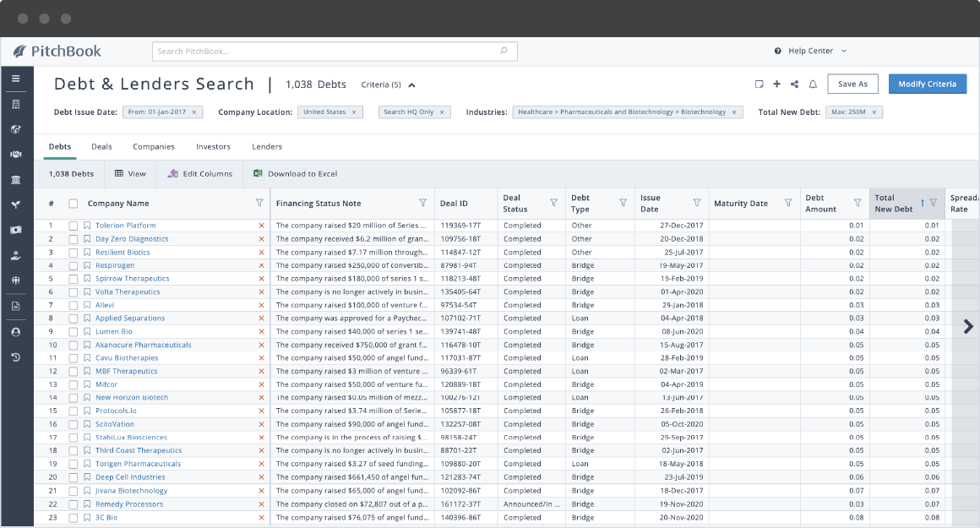Click the plus add icon
The width and height of the screenshot is (980, 528).
pos(777,84)
